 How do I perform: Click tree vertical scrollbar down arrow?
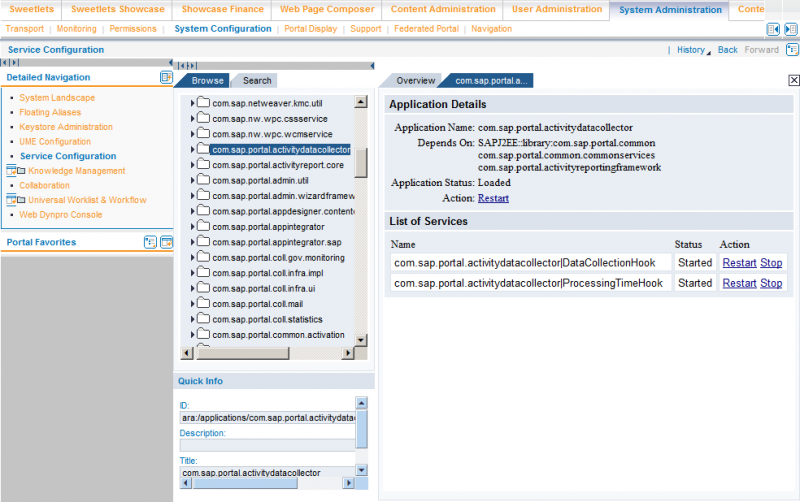pyautogui.click(x=361, y=340)
